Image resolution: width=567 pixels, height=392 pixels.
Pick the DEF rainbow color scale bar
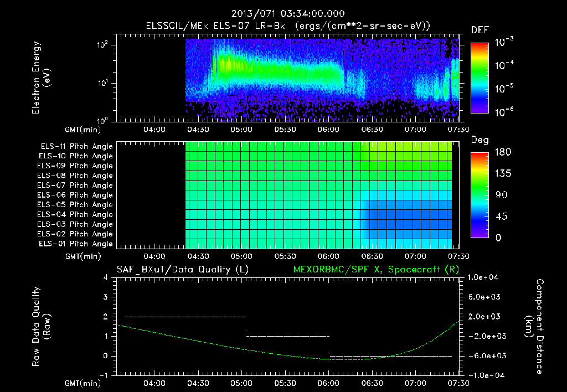tap(480, 78)
